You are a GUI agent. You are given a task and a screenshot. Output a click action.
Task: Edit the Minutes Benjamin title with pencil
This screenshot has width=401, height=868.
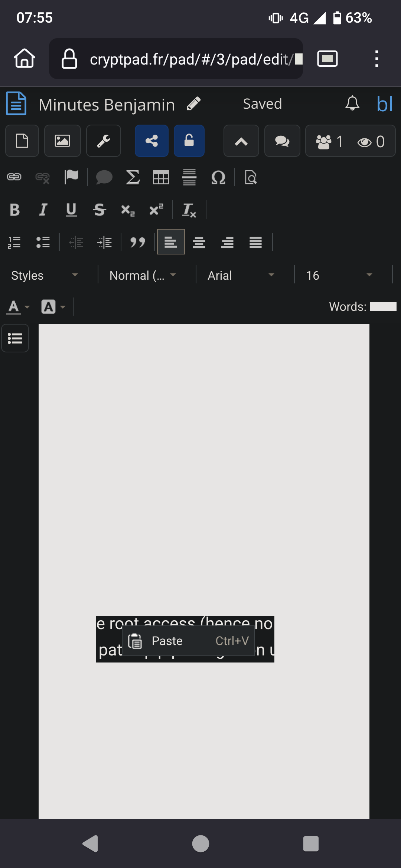[x=193, y=104]
